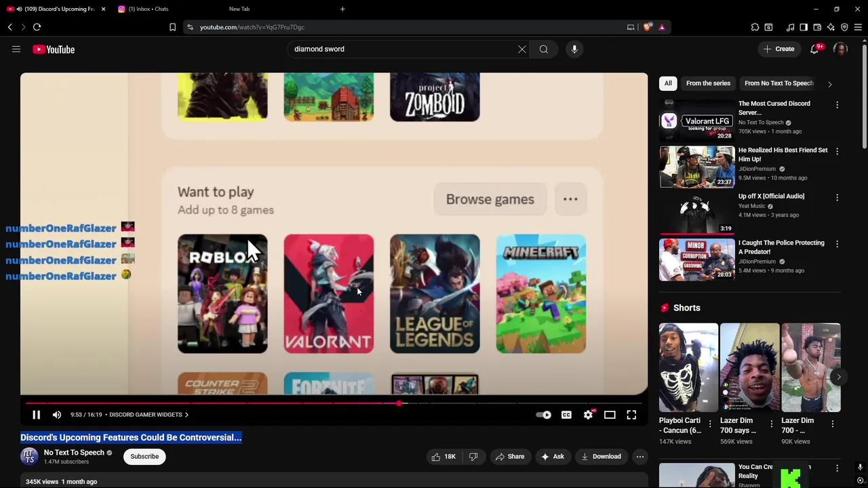Open the YouTube hamburger guide menu
Image resolution: width=868 pixels, height=488 pixels.
click(x=16, y=49)
